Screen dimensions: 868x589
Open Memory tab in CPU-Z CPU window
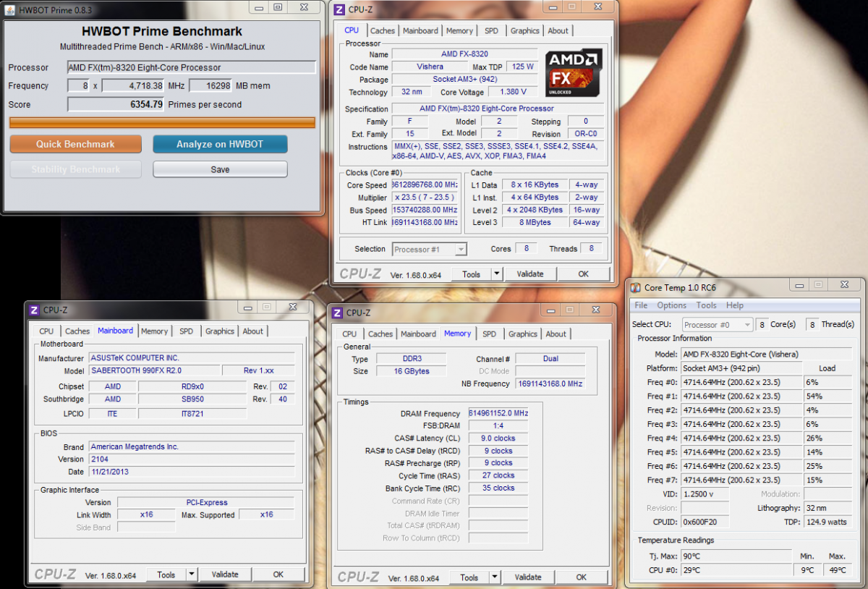point(459,30)
